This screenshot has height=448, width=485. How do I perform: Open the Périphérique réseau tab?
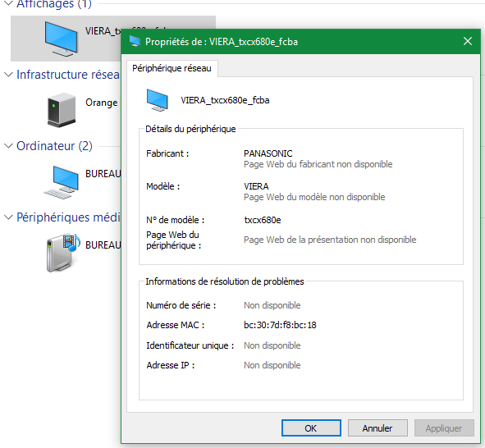click(172, 68)
